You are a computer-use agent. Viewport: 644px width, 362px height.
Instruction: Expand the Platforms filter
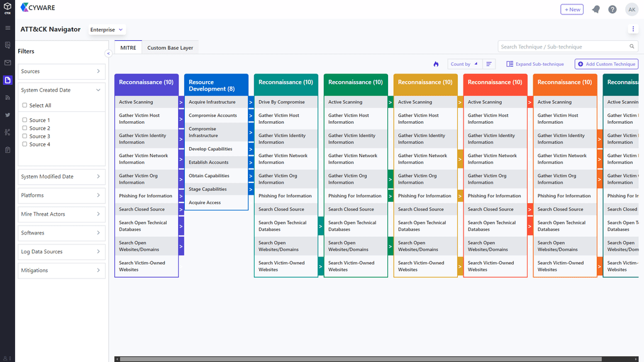[62, 195]
